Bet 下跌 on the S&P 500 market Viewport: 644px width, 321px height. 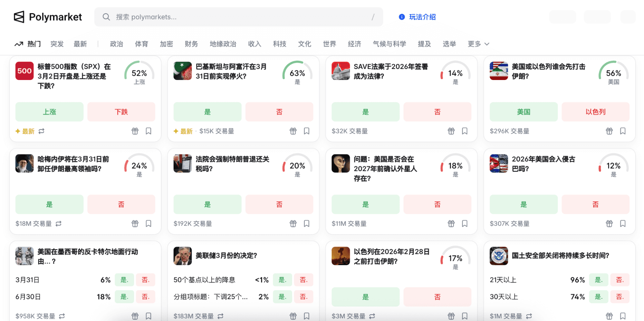click(121, 112)
